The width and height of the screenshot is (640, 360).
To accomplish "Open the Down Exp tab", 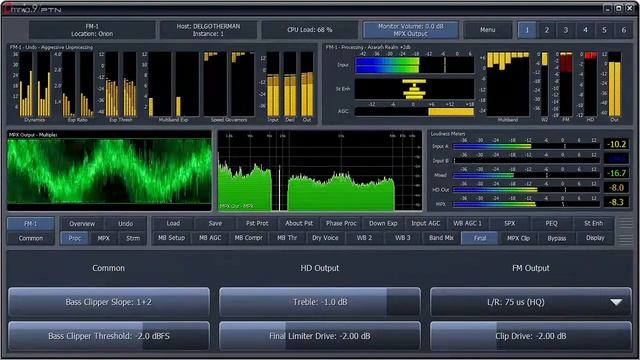I will coord(383,223).
